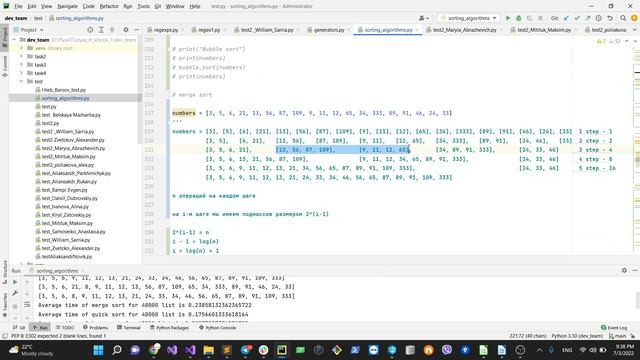Start debugging with the bug icon

pyautogui.click(x=518, y=18)
